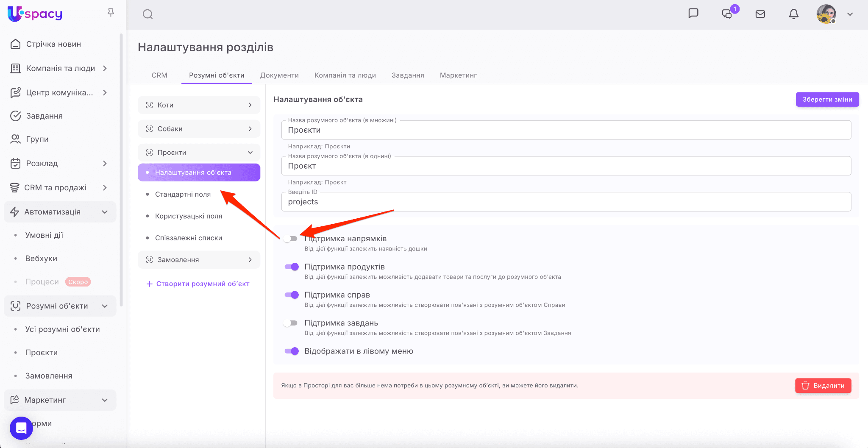Screen dimensions: 868x448
Task: Click the group chats icon with badge
Action: [x=727, y=14]
